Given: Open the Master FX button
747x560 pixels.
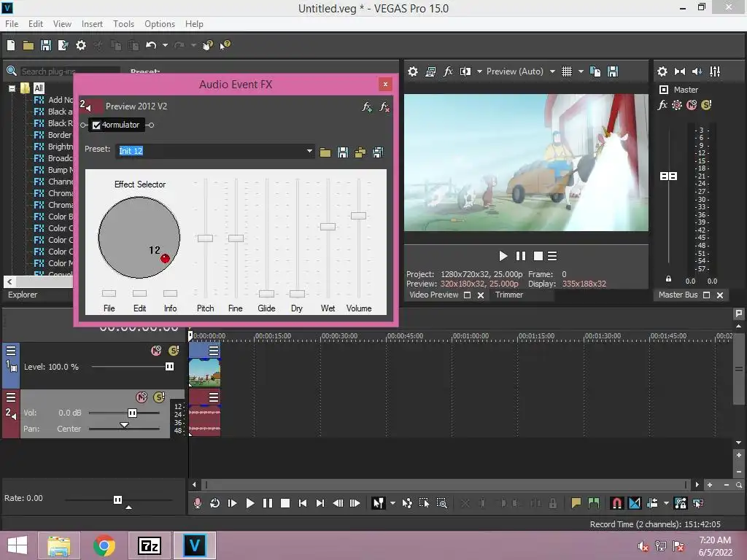Looking at the screenshot, I should coord(662,105).
